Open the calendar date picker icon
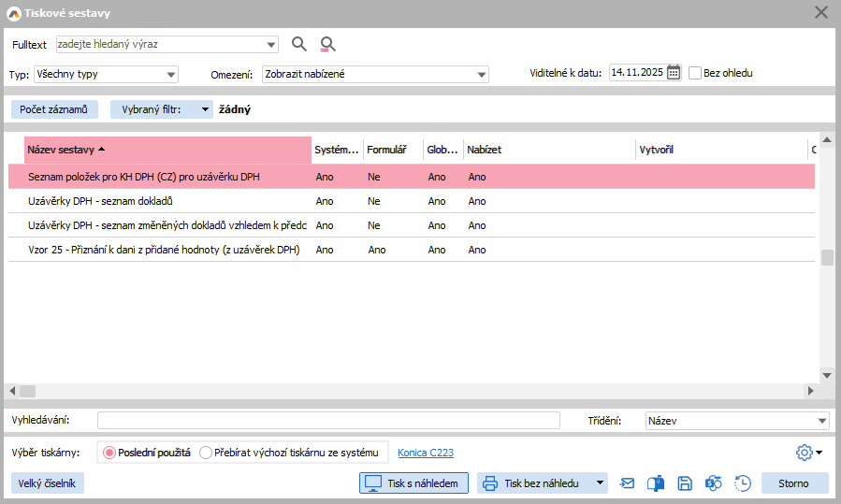Viewport: 841px width, 504px height. [x=674, y=73]
